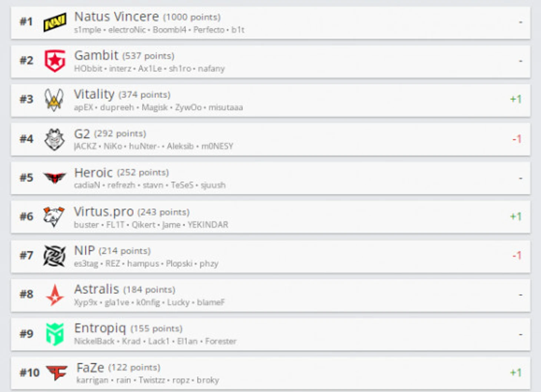
Task: Click the FaZe red logo
Action: pos(57,372)
